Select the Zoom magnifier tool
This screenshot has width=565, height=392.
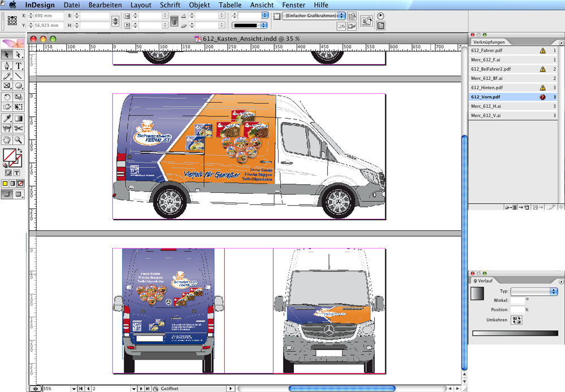tap(19, 140)
